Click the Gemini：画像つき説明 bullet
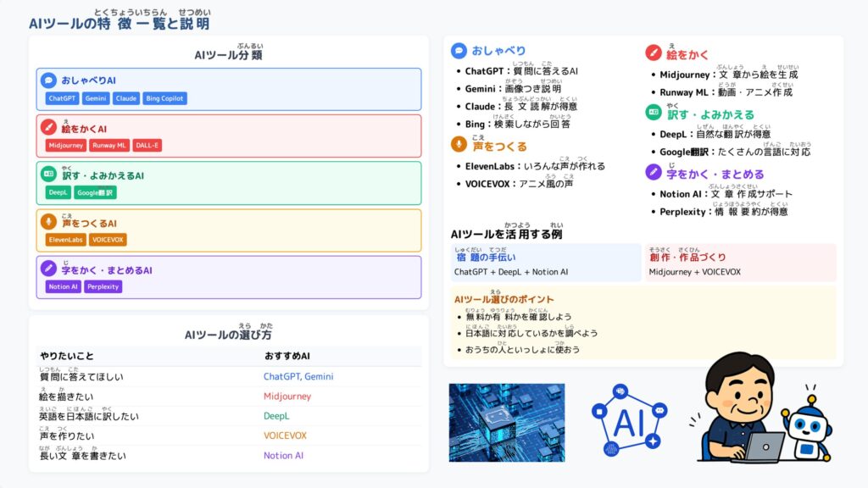This screenshot has height=488, width=868. [x=513, y=87]
